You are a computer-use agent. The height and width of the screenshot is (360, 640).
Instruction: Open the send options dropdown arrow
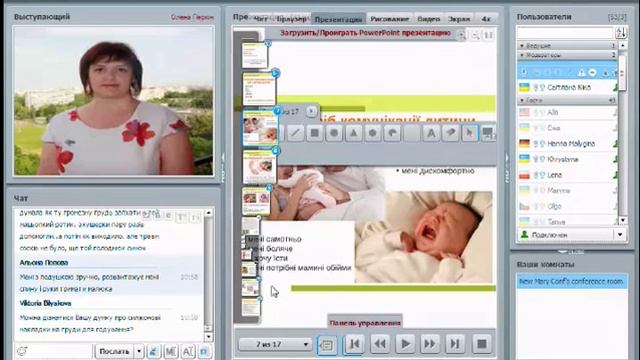tap(139, 351)
